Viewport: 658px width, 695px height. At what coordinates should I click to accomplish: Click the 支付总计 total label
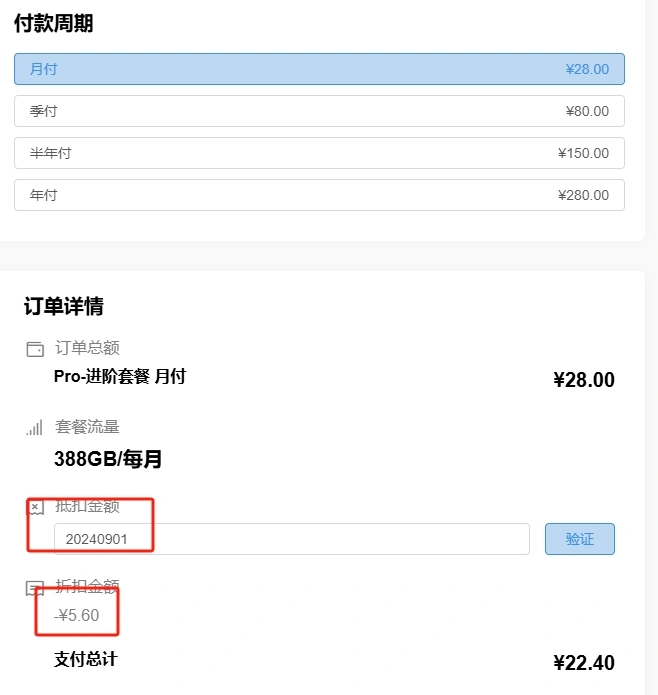(x=85, y=660)
